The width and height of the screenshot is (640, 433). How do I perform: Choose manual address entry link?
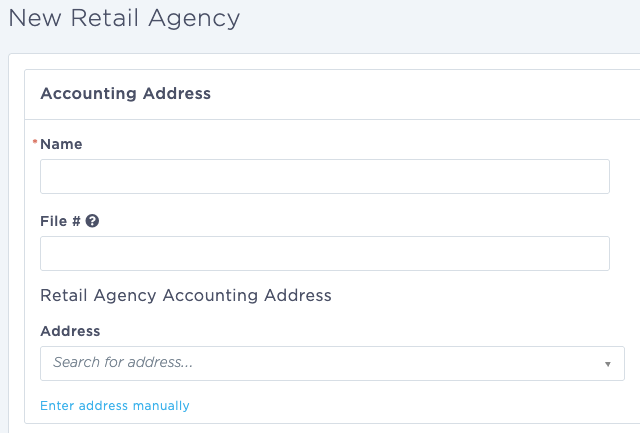tap(115, 406)
